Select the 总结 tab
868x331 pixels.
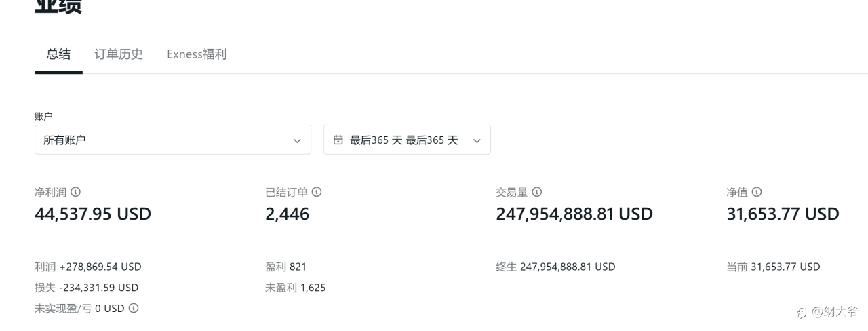[x=58, y=54]
